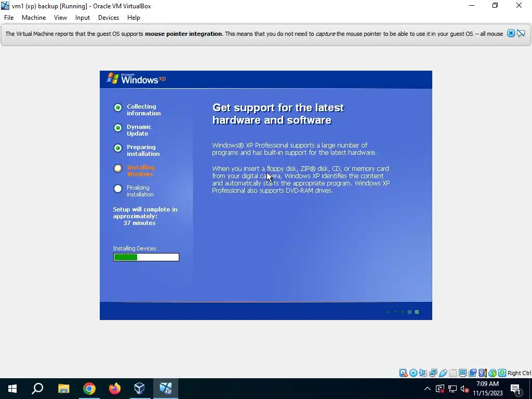Click the shared folders indicator icon
This screenshot has width=532, height=399.
click(x=453, y=373)
